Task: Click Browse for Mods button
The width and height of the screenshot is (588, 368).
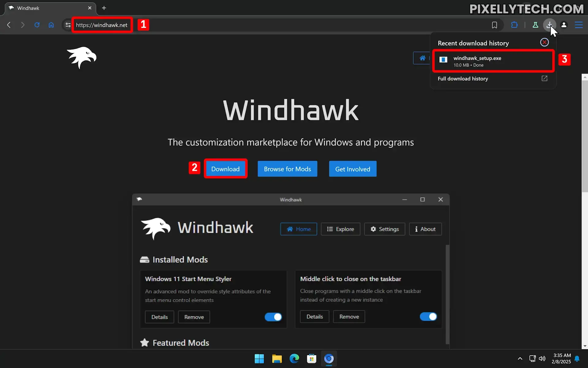Action: pyautogui.click(x=287, y=169)
